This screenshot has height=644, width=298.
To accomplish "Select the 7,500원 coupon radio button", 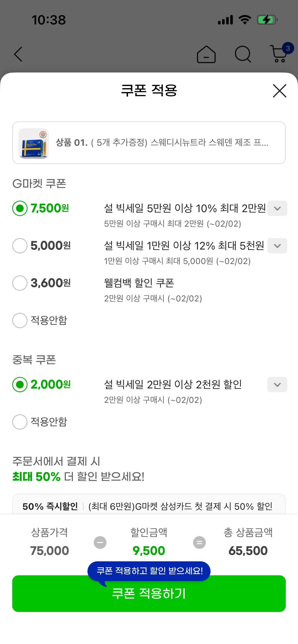I will pos(20,208).
